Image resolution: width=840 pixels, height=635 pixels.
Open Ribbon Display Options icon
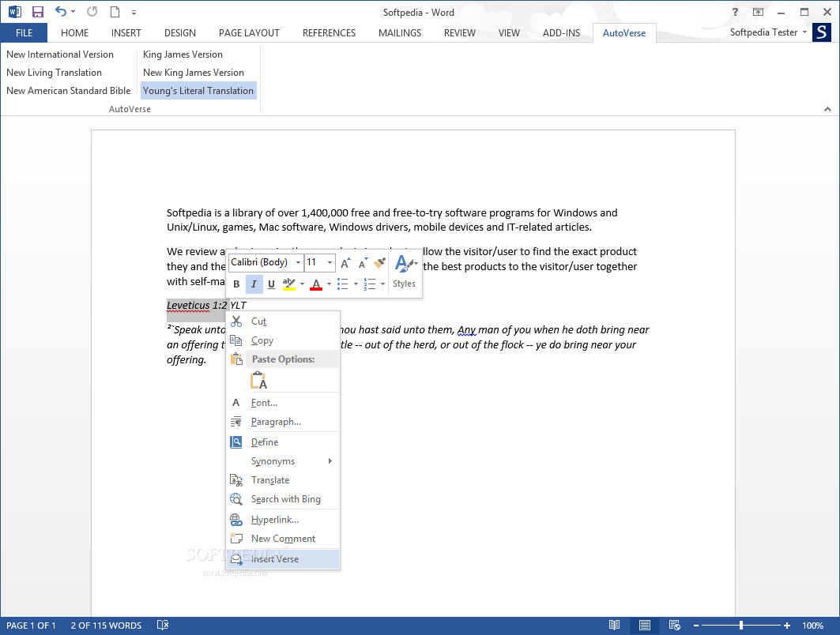coord(758,12)
